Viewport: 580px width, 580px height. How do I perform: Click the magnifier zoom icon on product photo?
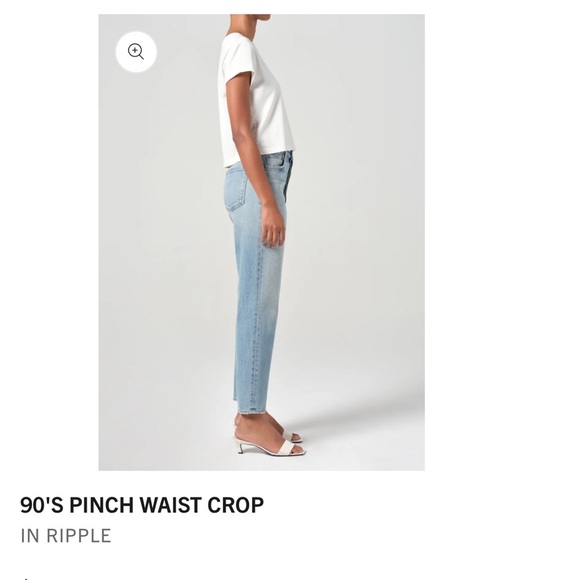click(x=136, y=51)
